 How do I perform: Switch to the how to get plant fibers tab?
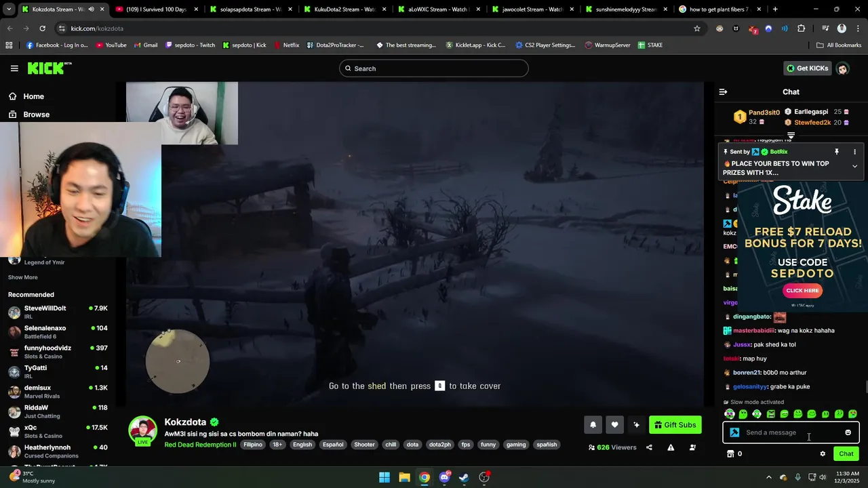(719, 9)
